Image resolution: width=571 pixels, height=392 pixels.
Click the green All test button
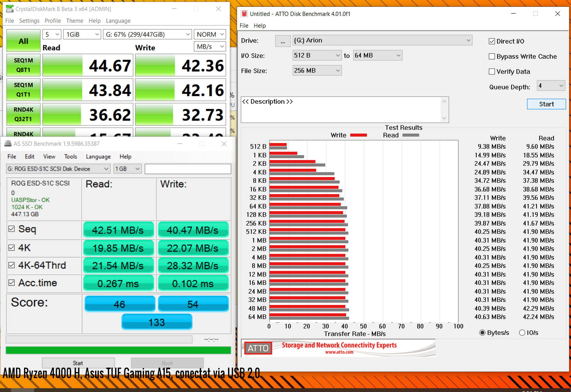pyautogui.click(x=23, y=41)
